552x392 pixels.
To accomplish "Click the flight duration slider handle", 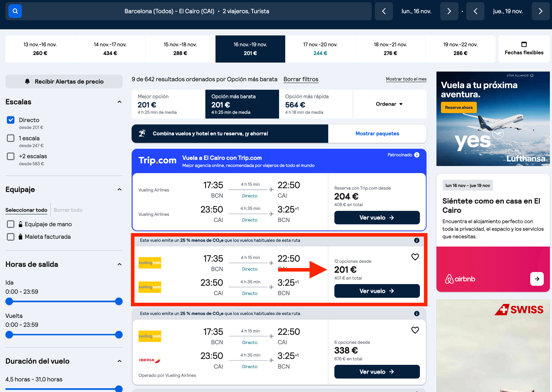I will [x=119, y=389].
